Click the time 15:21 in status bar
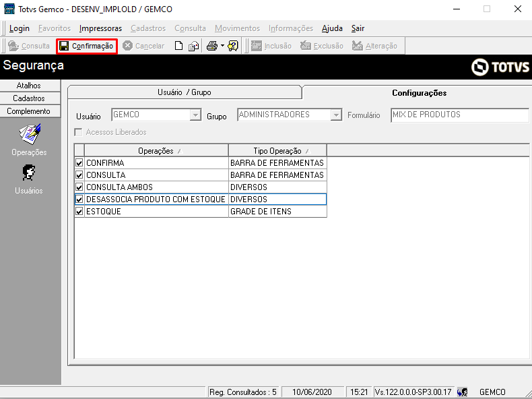Screen dimensions: 532x399 point(359,392)
